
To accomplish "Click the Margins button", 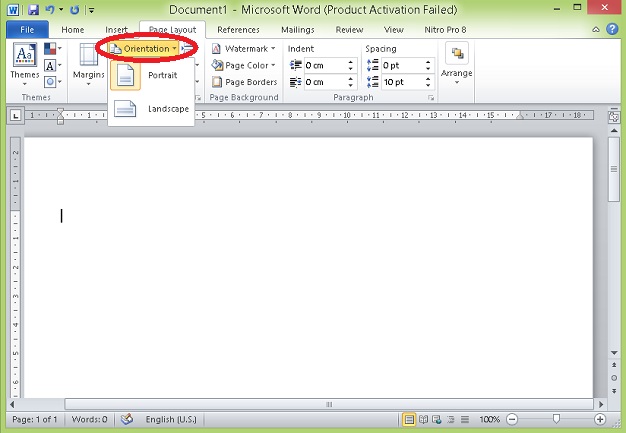I will 88,62.
